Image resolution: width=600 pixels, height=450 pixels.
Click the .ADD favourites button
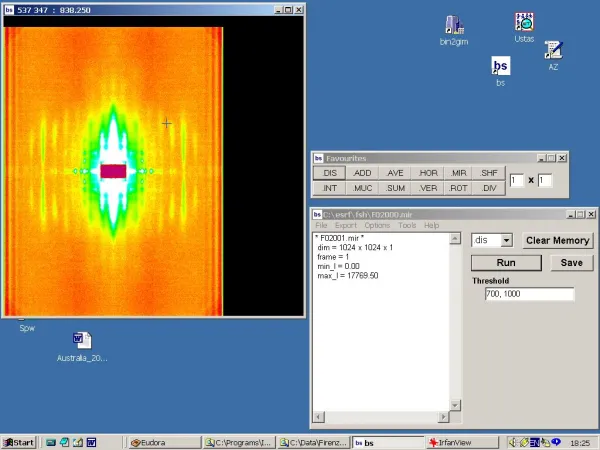362,173
